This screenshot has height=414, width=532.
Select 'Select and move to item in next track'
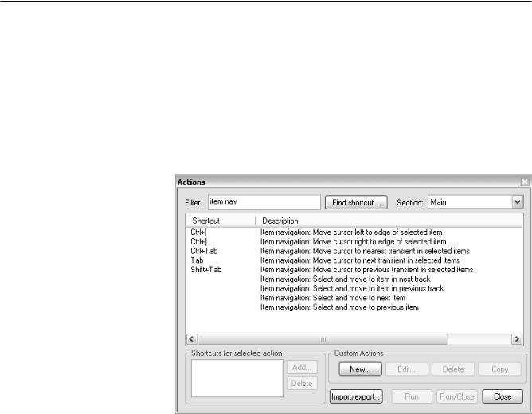pos(345,279)
